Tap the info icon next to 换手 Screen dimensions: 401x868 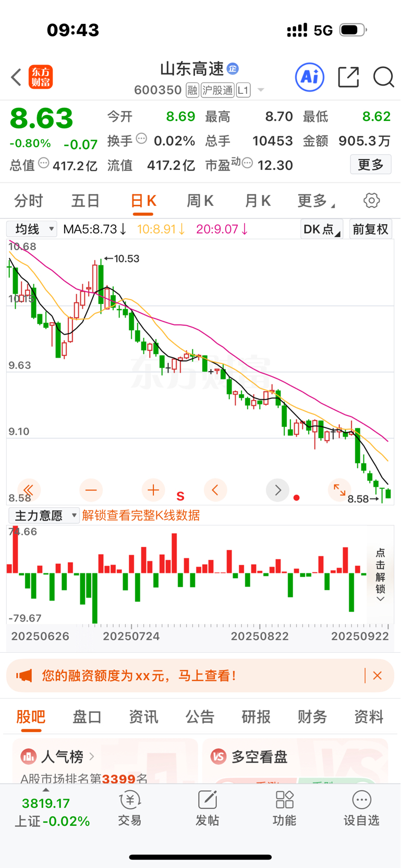coord(141,139)
